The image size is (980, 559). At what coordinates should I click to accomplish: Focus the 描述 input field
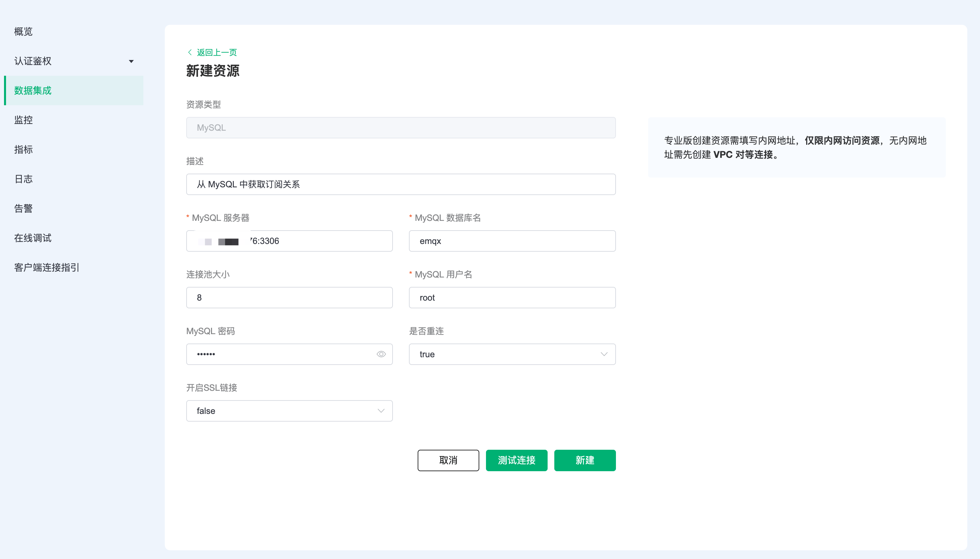click(401, 184)
